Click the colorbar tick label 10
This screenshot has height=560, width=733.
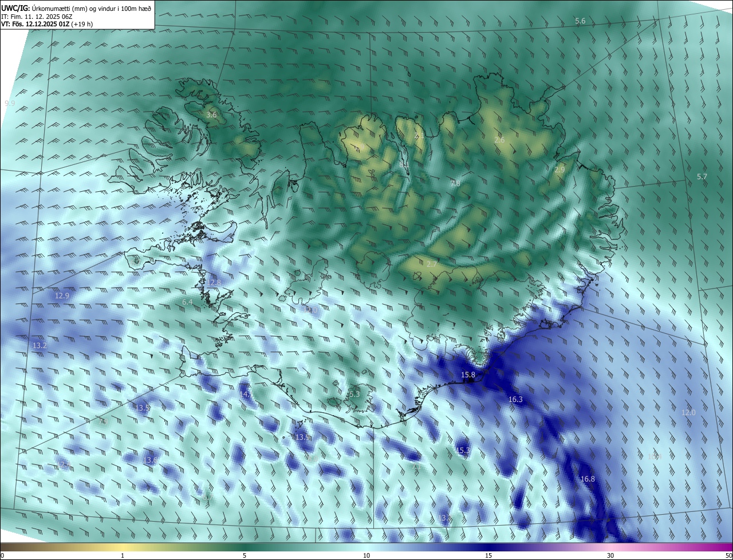tap(366, 556)
